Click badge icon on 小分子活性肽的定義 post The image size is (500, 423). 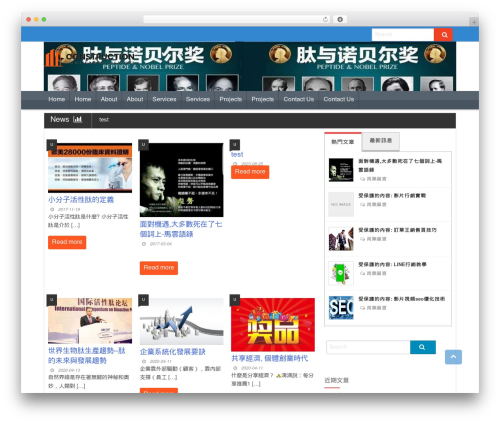coord(52,145)
